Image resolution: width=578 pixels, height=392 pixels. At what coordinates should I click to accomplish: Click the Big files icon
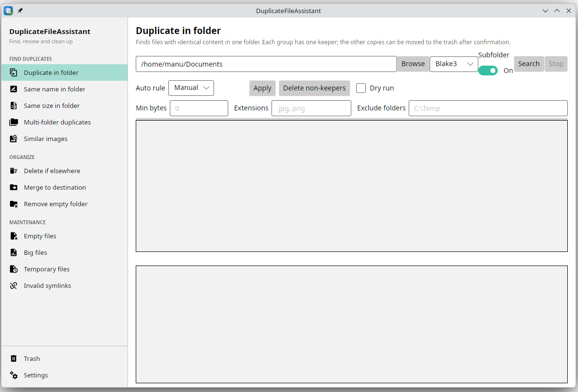14,253
